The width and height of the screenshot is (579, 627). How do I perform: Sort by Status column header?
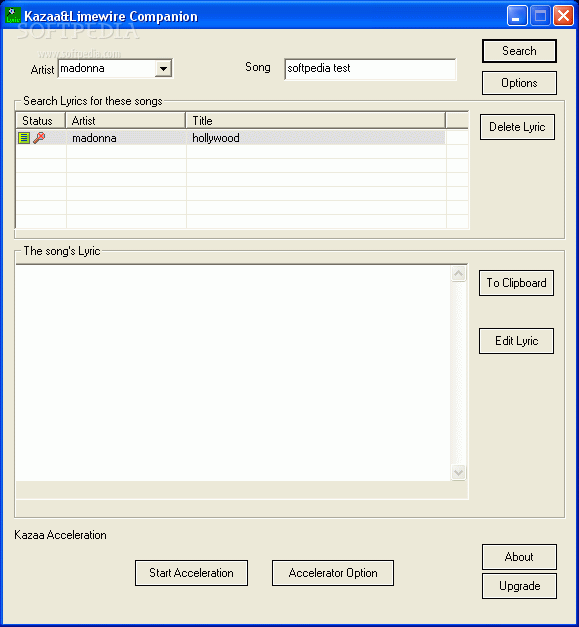click(x=40, y=120)
